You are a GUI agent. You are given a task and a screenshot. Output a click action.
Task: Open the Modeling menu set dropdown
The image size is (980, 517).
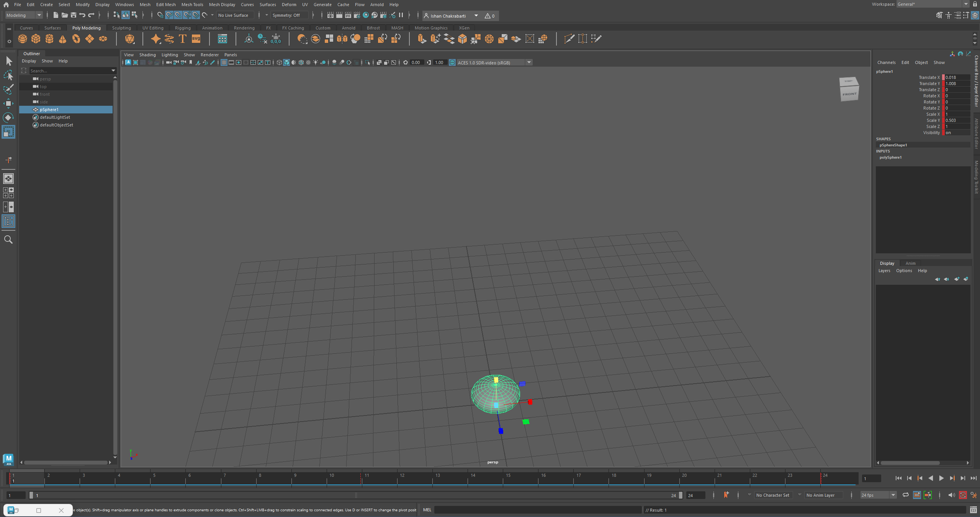pyautogui.click(x=24, y=15)
